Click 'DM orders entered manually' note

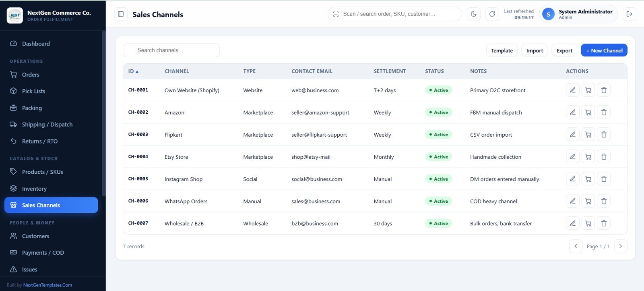tap(504, 179)
